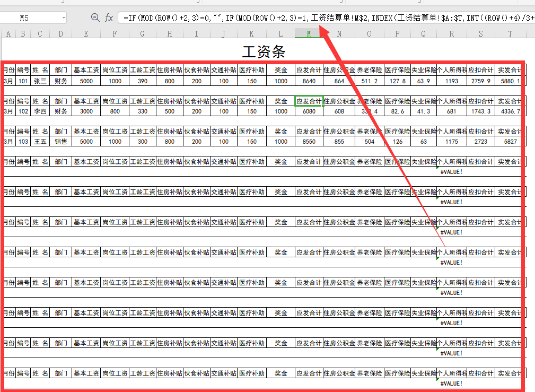Click the employee number cell showing 102
Viewport: 535px width, 392px height.
22,111
